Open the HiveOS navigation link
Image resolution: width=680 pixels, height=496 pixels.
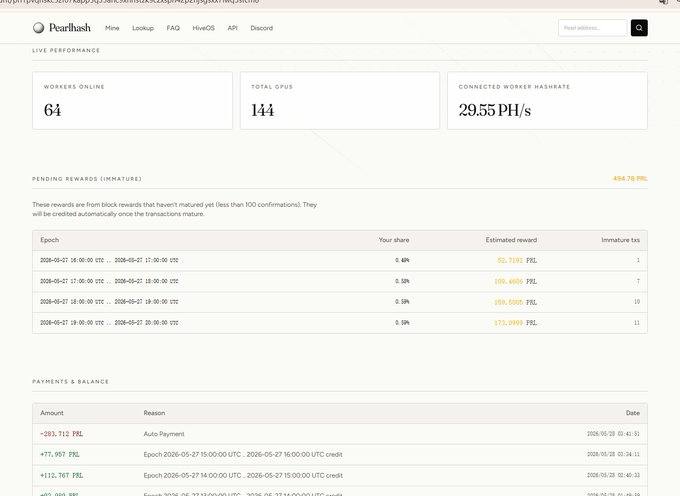pos(203,28)
